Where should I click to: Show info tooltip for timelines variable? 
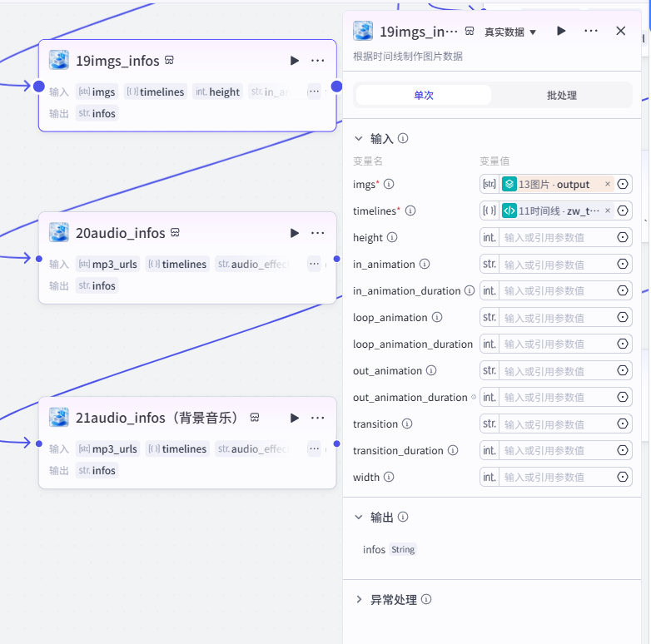tap(410, 211)
